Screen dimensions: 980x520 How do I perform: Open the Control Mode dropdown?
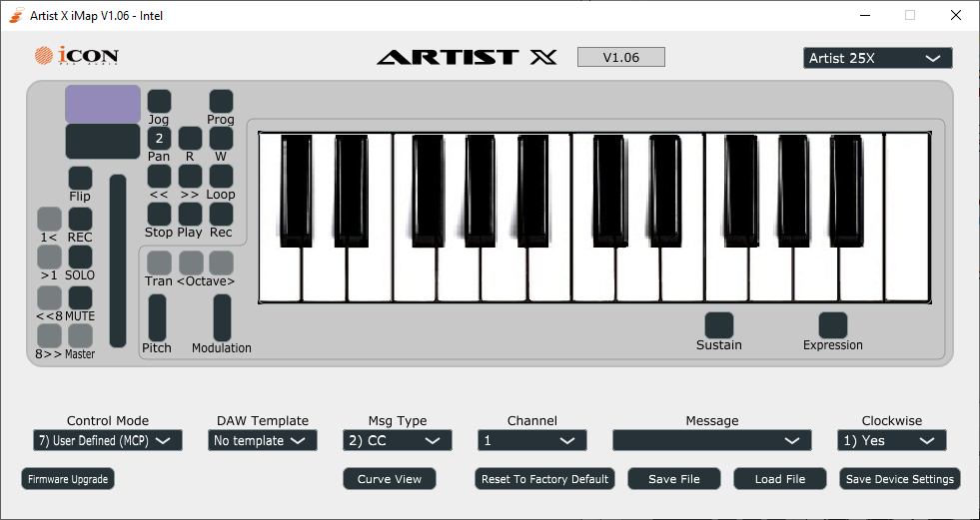pos(108,440)
